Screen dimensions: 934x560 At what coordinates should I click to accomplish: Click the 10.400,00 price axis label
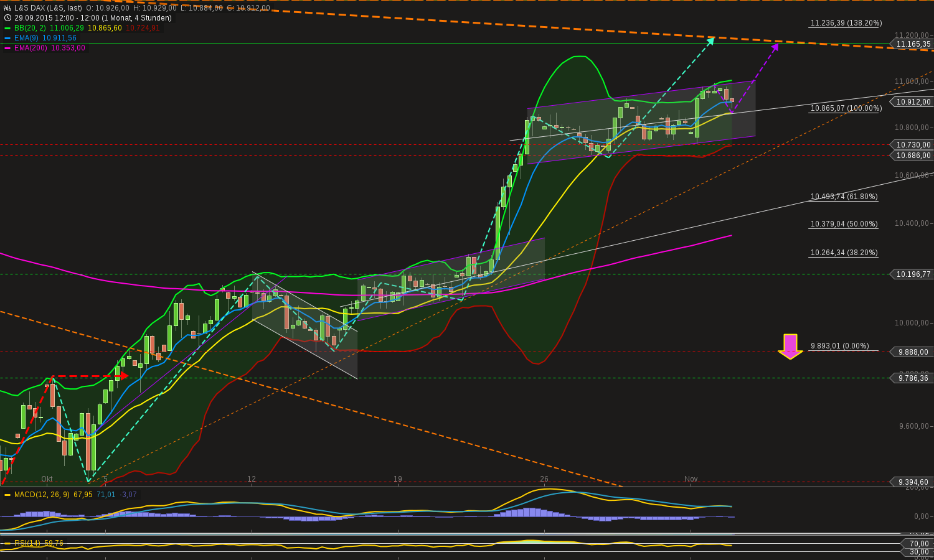[x=912, y=223]
